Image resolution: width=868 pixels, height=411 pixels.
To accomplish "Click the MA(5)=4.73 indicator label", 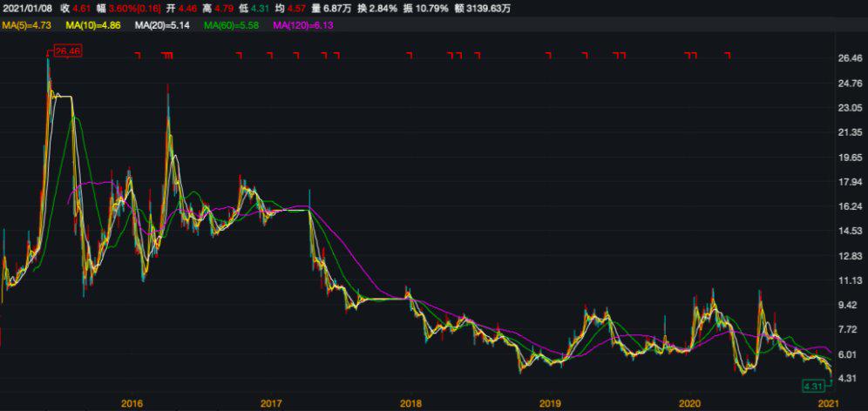I will [x=27, y=26].
